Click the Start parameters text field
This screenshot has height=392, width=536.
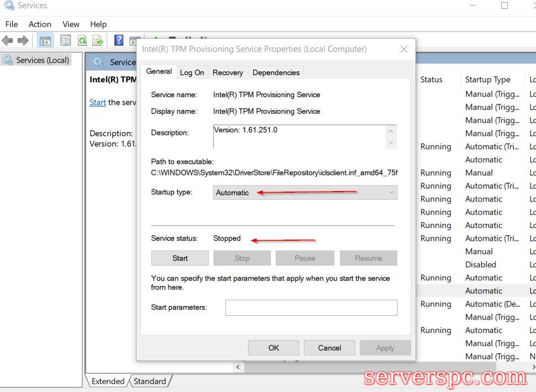311,308
